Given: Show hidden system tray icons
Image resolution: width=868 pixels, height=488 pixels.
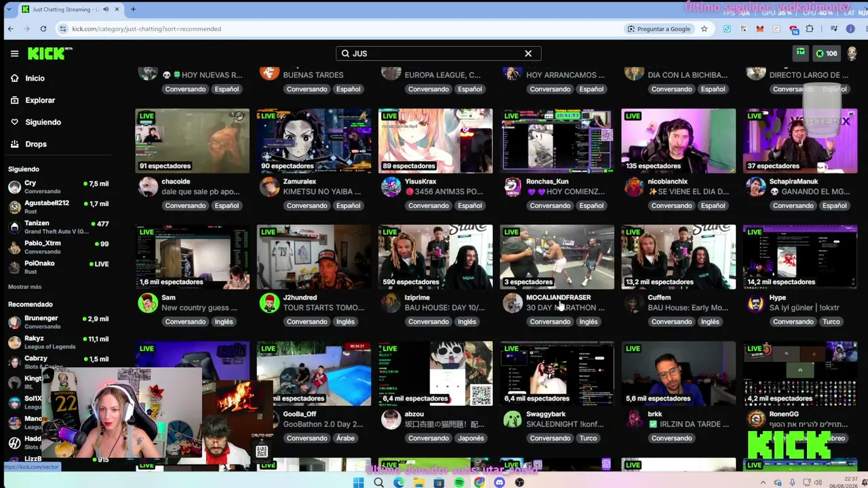Looking at the screenshot, I should [763, 483].
